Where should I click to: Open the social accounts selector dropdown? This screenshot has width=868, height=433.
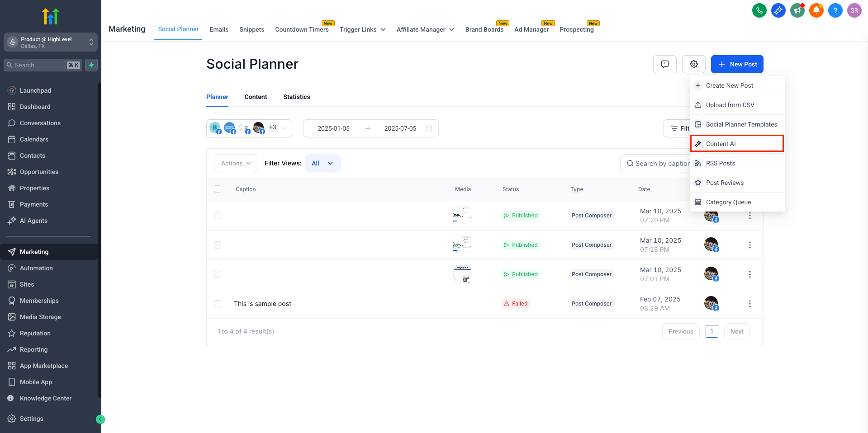pos(249,128)
